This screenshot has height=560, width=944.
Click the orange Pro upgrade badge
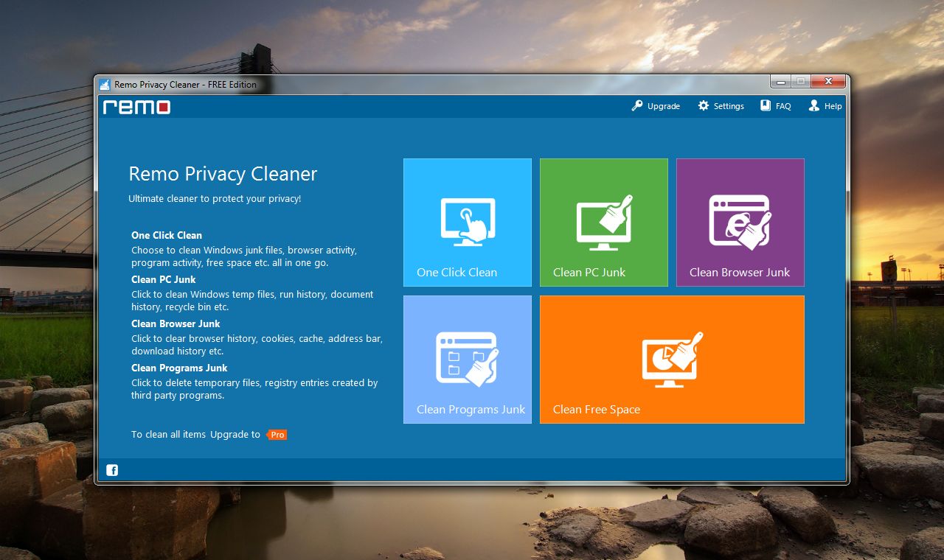tap(277, 435)
